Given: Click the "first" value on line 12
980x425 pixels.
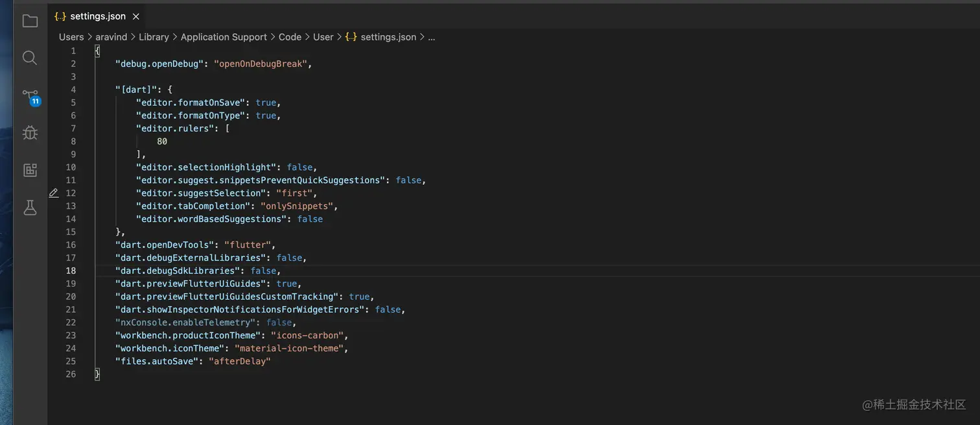Looking at the screenshot, I should coord(295,193).
